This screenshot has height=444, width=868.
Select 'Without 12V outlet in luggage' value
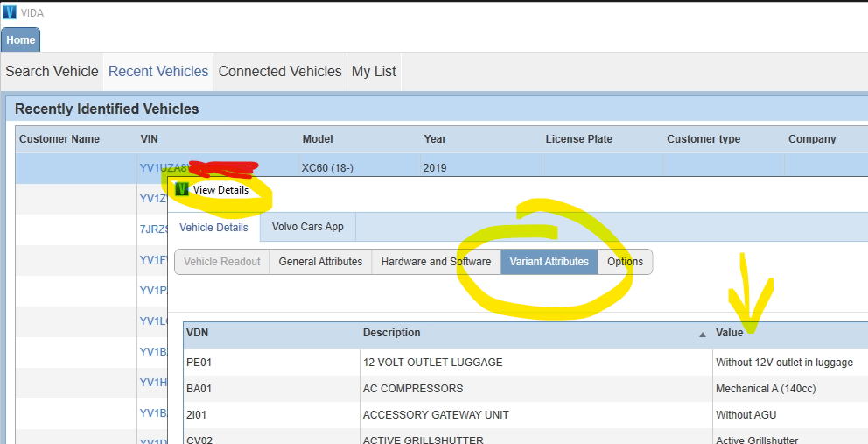(784, 363)
